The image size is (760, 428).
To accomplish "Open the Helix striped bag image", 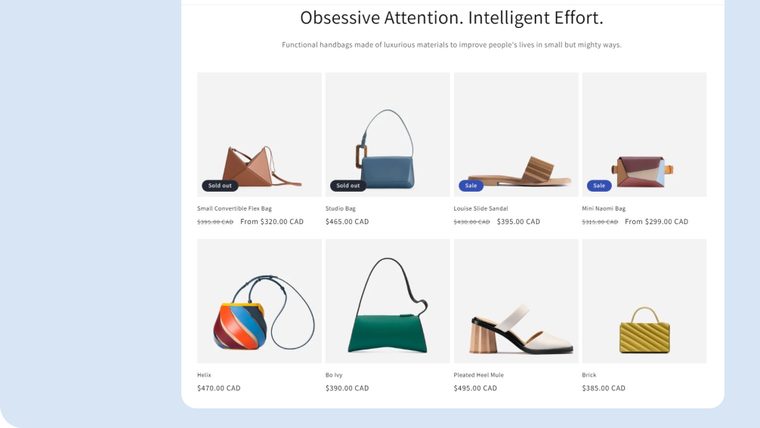I will (x=259, y=300).
